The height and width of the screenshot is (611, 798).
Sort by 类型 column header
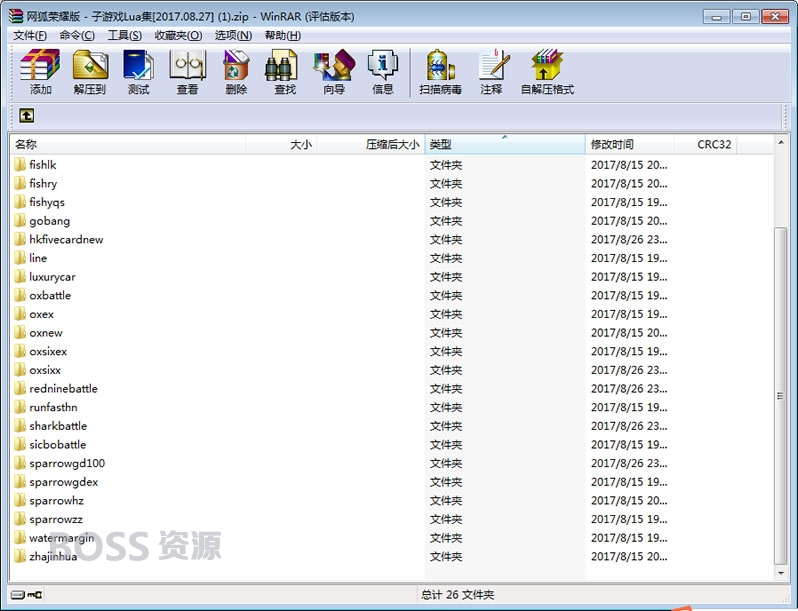coord(505,144)
